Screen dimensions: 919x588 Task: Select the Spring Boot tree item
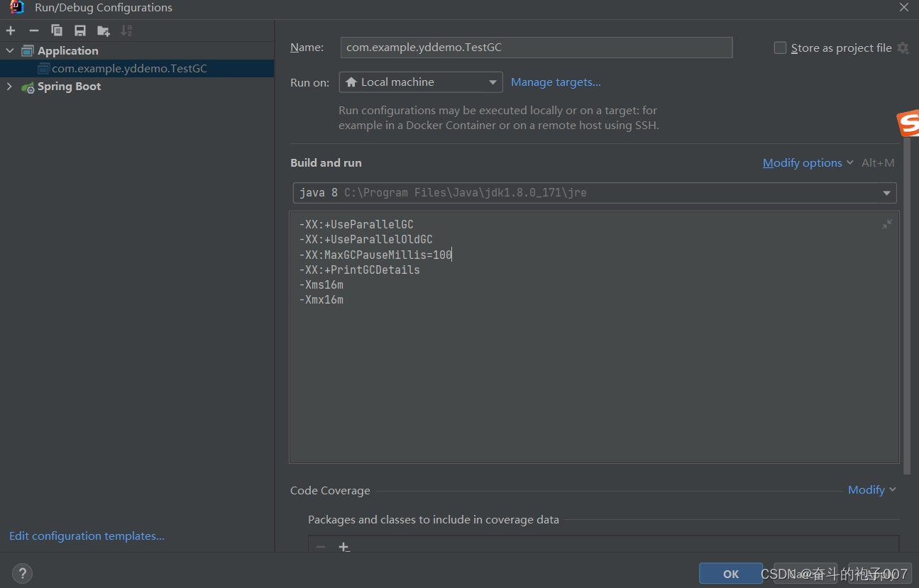pyautogui.click(x=69, y=87)
